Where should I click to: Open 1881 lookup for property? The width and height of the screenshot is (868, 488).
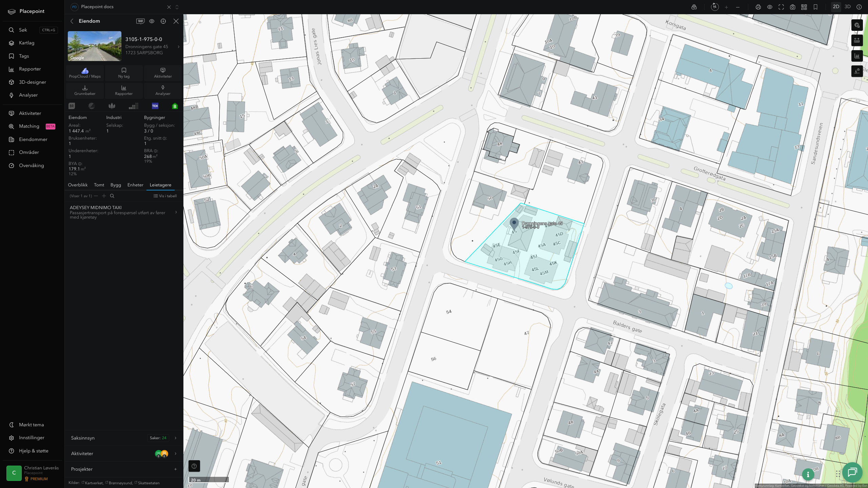click(140, 21)
